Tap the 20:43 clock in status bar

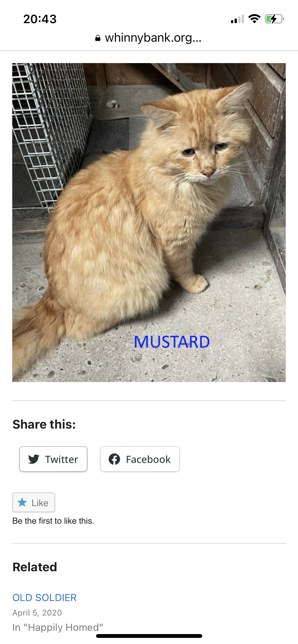click(x=40, y=19)
